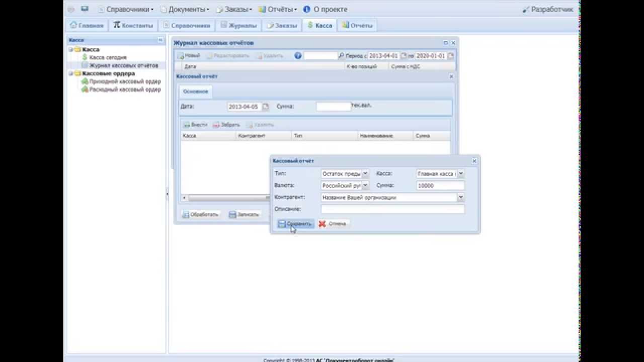Click the К-во позиций column header
Image resolution: width=644 pixels, height=362 pixels.
pos(367,66)
